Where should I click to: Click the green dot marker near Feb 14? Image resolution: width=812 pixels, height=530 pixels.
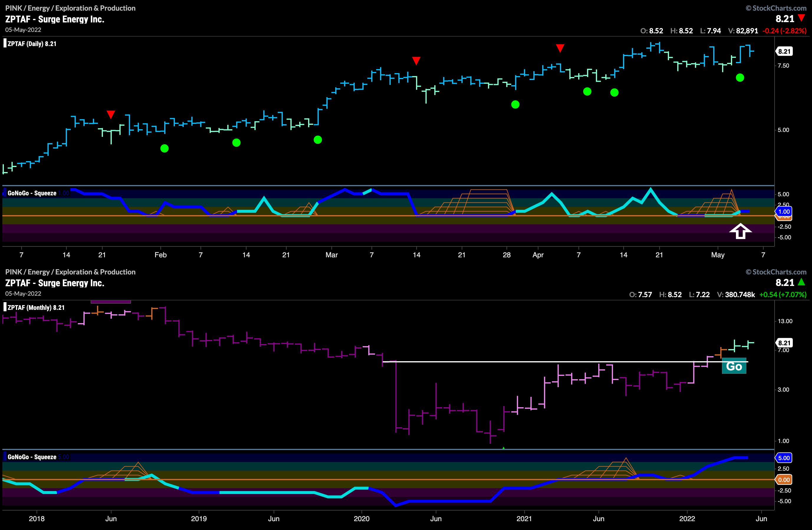236,143
